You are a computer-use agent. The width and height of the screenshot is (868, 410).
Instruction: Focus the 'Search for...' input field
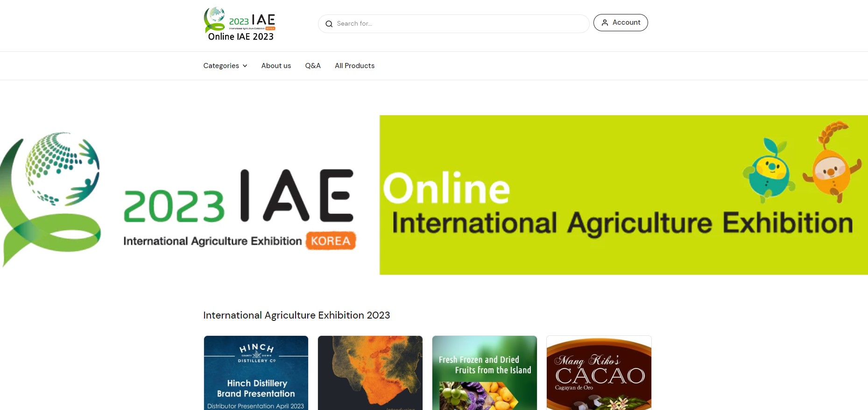click(458, 24)
